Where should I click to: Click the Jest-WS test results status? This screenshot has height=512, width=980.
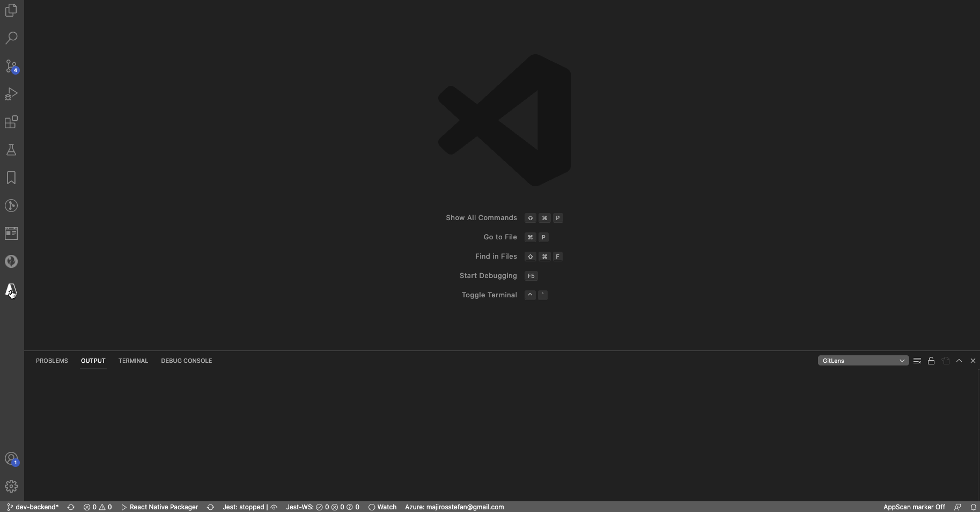coord(322,507)
